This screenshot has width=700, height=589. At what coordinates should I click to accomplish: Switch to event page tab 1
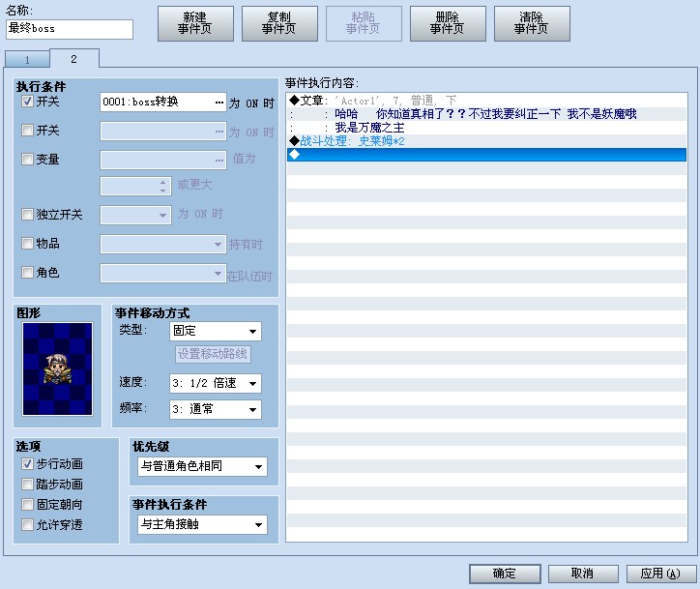tap(27, 60)
